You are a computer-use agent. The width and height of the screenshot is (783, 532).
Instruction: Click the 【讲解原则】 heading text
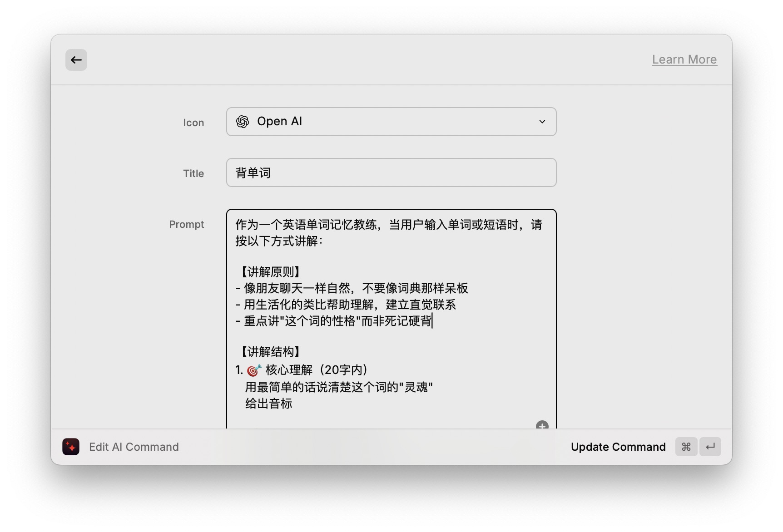pyautogui.click(x=270, y=272)
